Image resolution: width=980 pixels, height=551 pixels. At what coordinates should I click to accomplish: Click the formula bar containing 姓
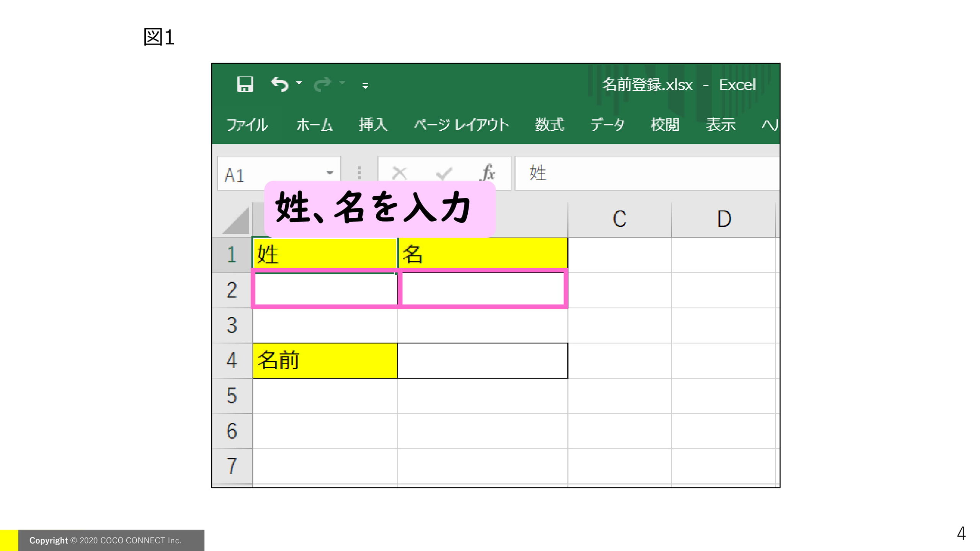coord(647,173)
